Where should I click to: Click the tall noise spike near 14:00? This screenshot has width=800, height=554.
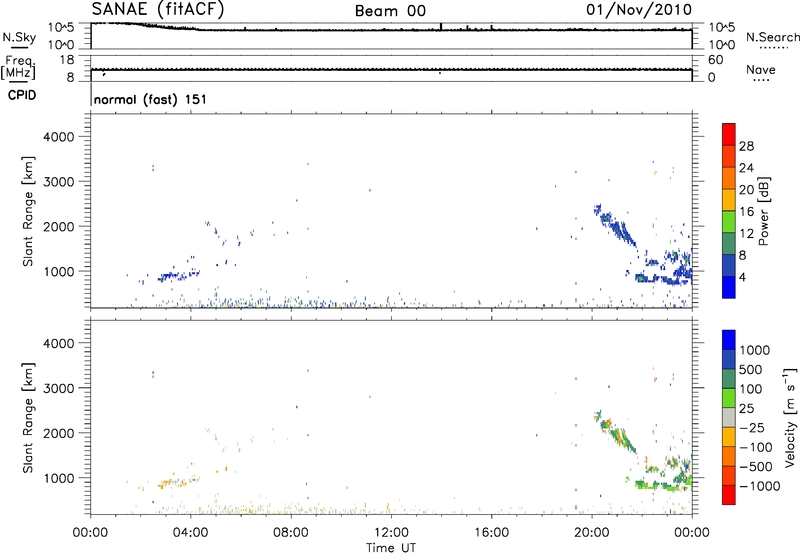(441, 27)
